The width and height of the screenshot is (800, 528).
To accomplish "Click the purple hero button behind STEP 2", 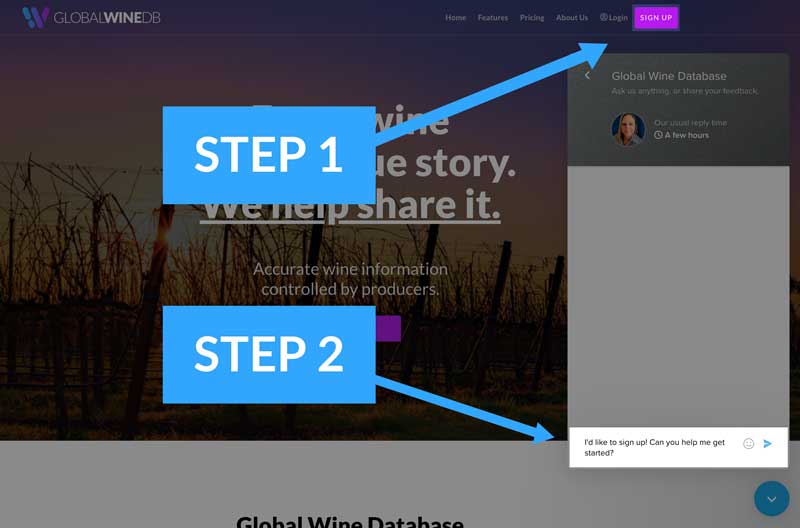I will point(388,329).
